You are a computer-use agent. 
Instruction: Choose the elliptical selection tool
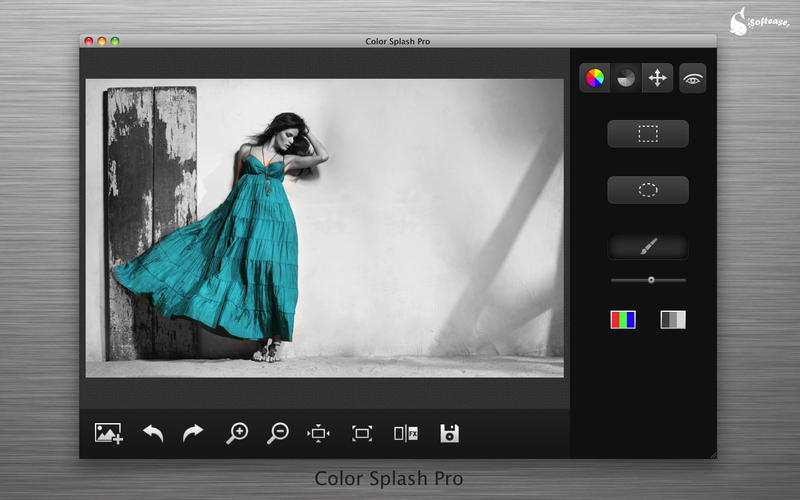(x=648, y=189)
